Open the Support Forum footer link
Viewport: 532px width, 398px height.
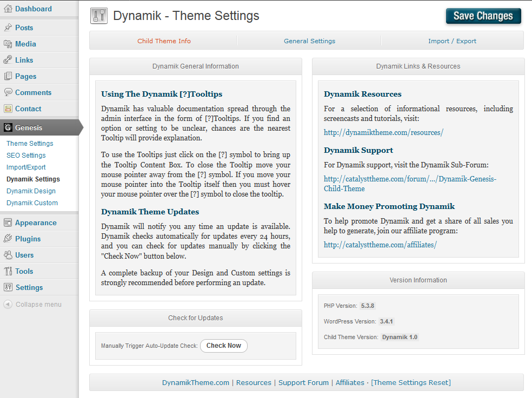tap(303, 382)
